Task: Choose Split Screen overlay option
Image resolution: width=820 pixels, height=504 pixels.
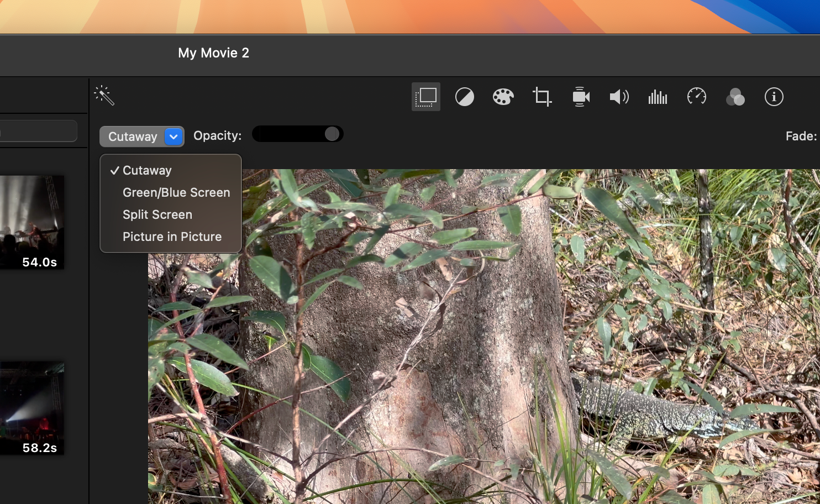Action: (171, 214)
